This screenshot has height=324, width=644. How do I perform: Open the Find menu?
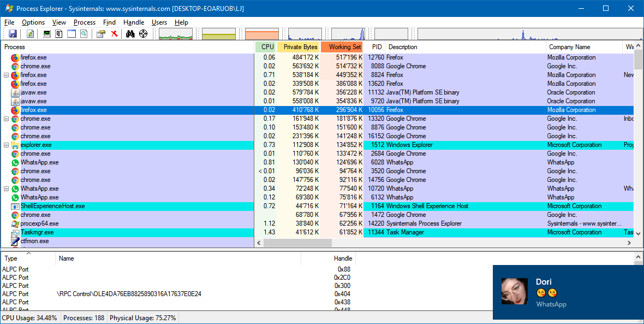[x=109, y=22]
